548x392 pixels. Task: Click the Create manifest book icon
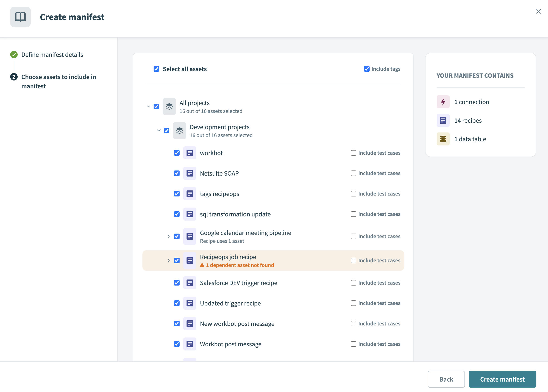click(x=20, y=17)
